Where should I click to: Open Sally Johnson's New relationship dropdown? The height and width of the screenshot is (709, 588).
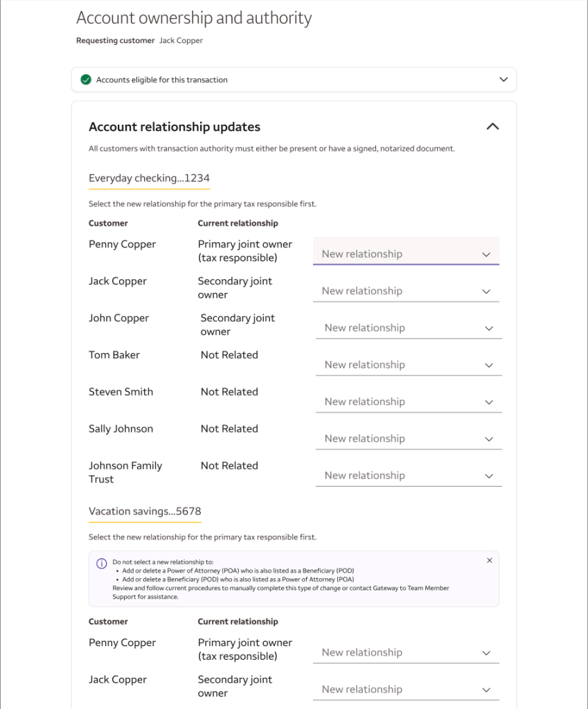[408, 438]
